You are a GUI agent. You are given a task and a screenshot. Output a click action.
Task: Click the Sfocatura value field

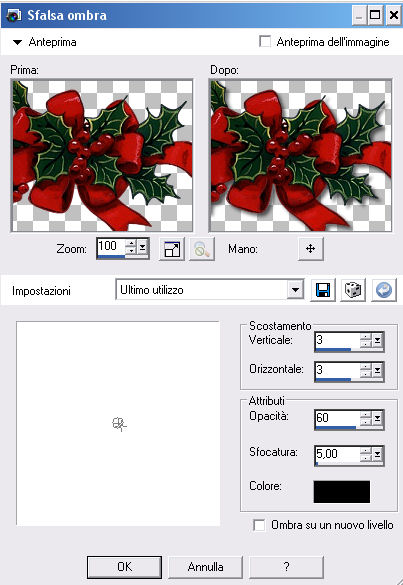337,454
